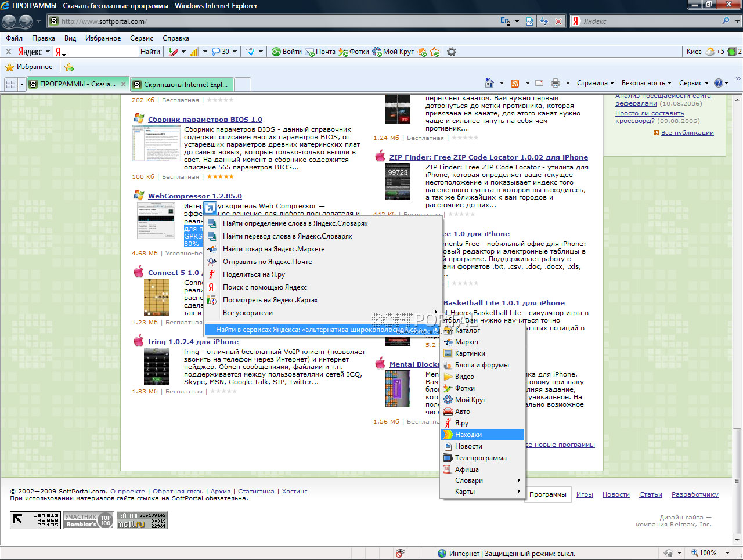Click the printer icon in command bar
Viewport: 743px width, 560px height.
click(556, 83)
